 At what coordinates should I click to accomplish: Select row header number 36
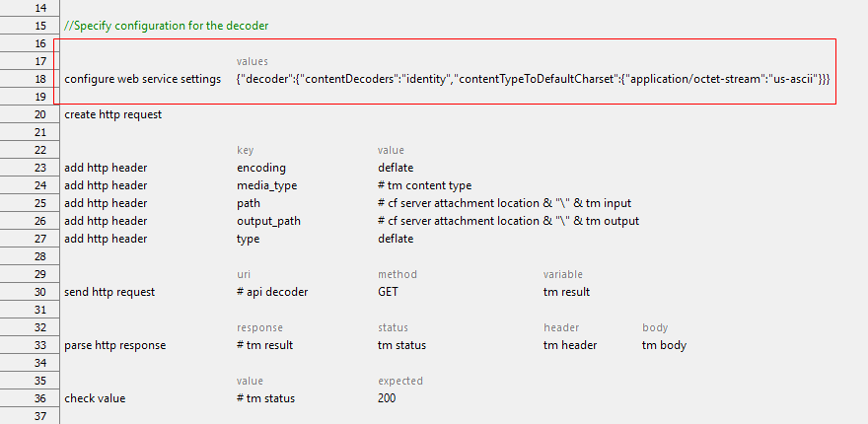point(30,398)
